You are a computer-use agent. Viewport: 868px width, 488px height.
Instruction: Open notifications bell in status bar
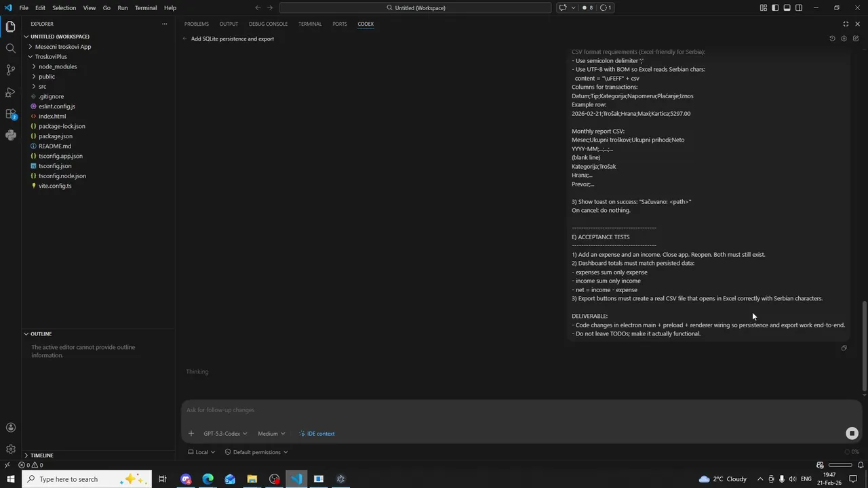click(860, 465)
